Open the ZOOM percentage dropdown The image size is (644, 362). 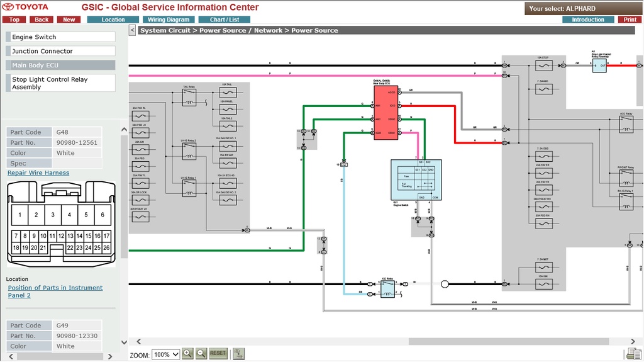(x=165, y=354)
